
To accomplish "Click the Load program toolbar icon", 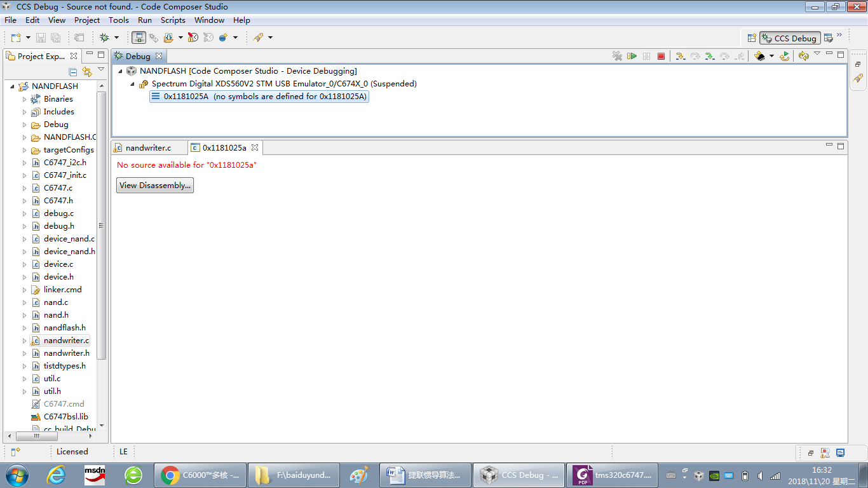I will point(168,37).
